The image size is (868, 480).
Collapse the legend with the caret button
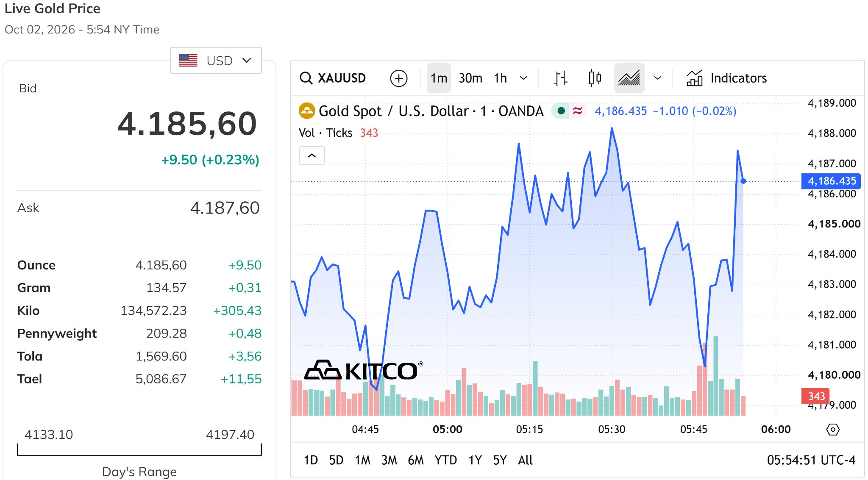[312, 156]
